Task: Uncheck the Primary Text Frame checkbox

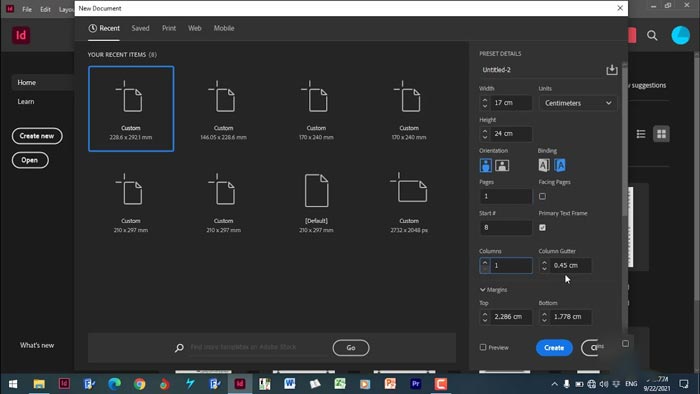Action: [542, 228]
